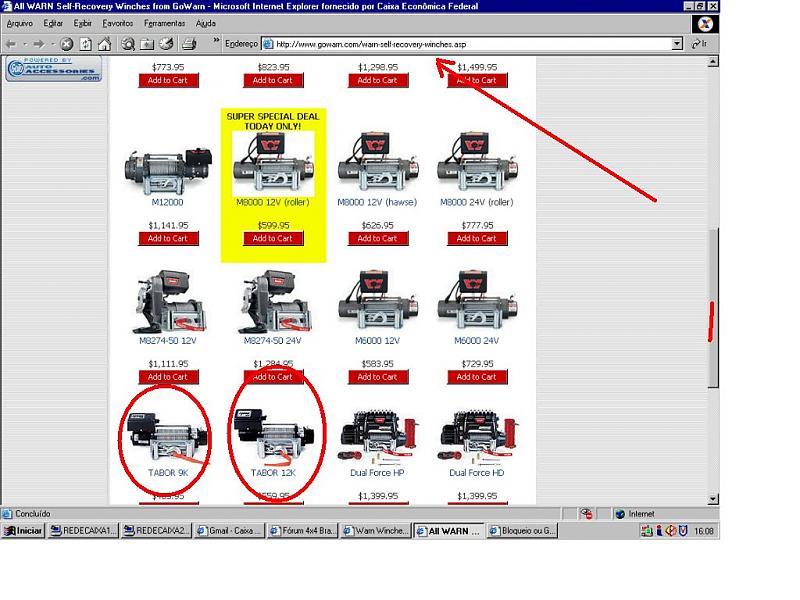Viewport: 800px width, 600px height.
Task: Open the Dual Force HP link
Action: [x=377, y=473]
